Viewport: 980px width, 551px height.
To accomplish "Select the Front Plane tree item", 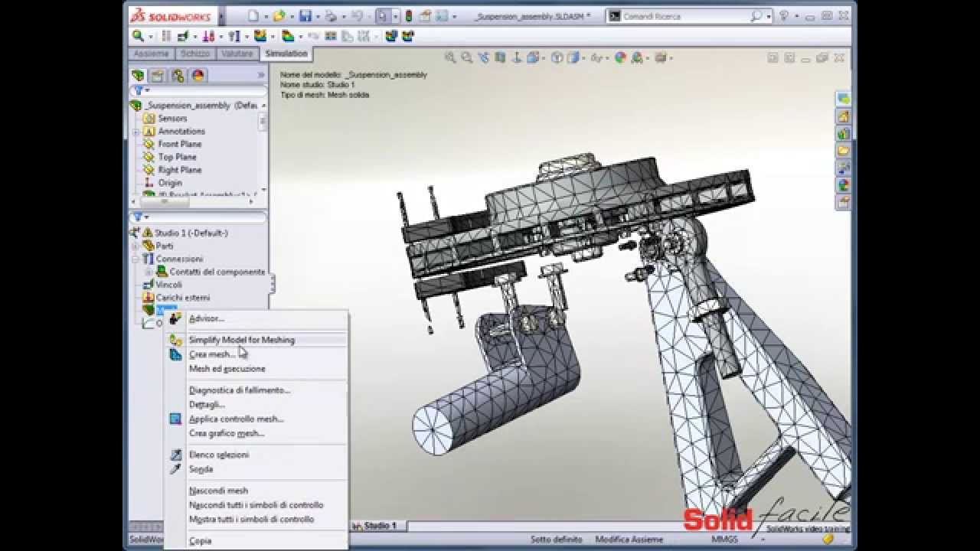I will coord(179,144).
